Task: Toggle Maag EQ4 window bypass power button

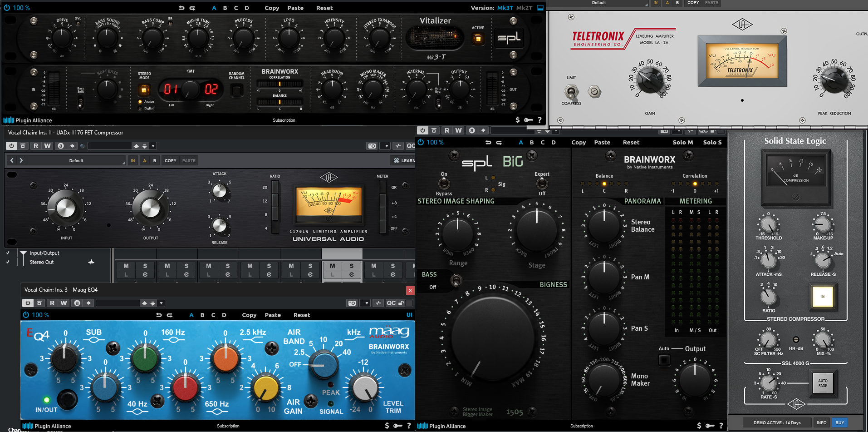Action: pyautogui.click(x=28, y=303)
